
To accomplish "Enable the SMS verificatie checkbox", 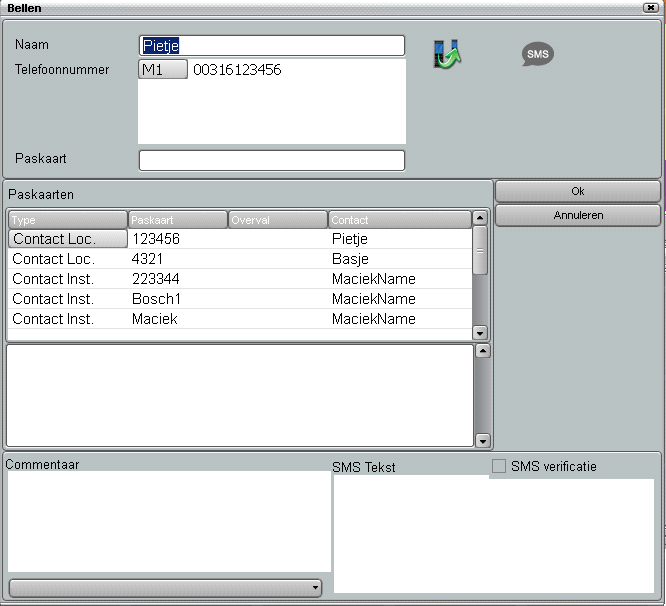I will click(x=499, y=466).
